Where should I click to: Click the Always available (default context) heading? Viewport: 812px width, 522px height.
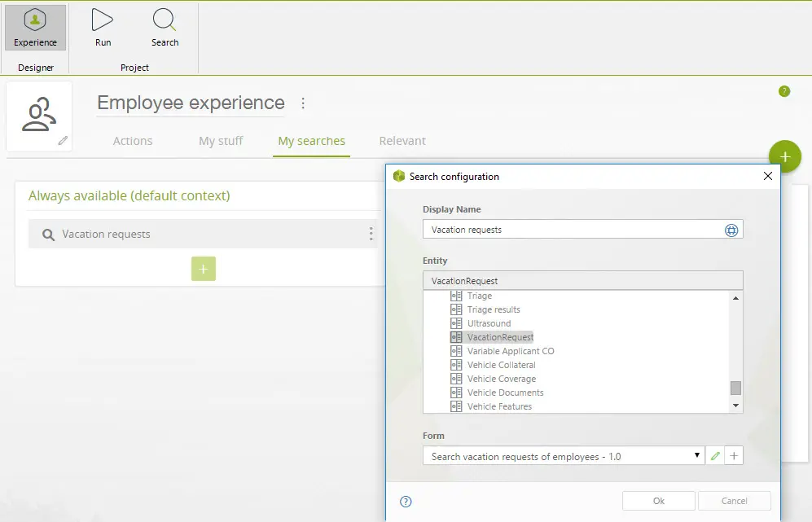coord(129,195)
